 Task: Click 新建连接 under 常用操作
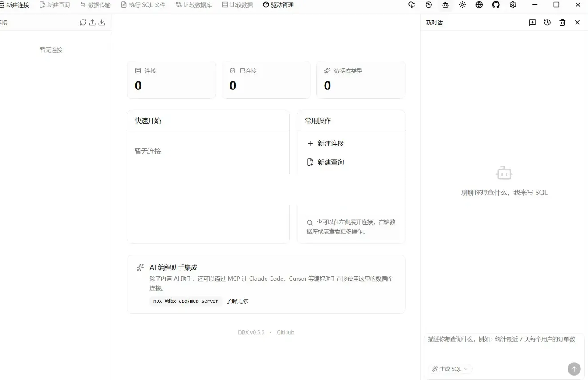coord(326,143)
